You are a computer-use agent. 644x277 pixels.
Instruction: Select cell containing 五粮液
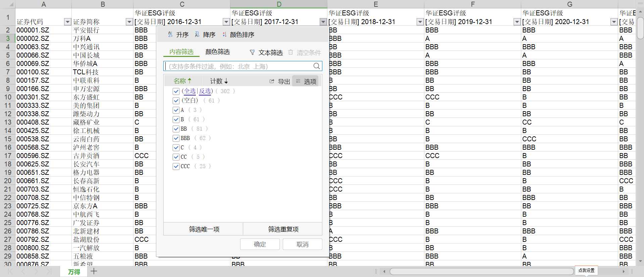(102, 256)
